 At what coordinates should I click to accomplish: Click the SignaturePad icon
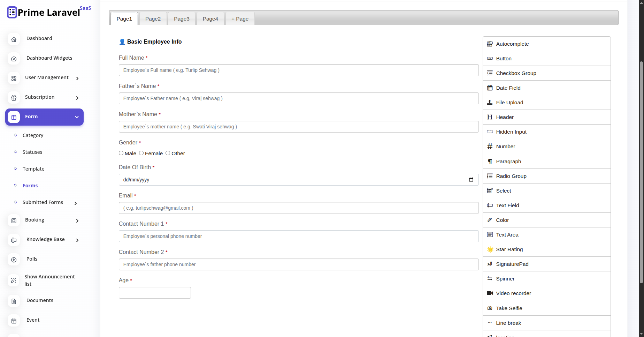point(490,264)
